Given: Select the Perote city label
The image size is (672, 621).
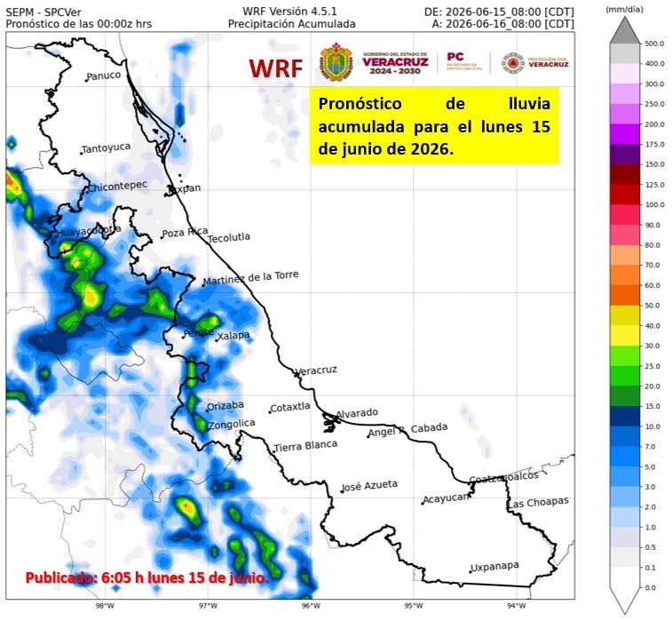Looking at the screenshot, I should pyautogui.click(x=198, y=333).
